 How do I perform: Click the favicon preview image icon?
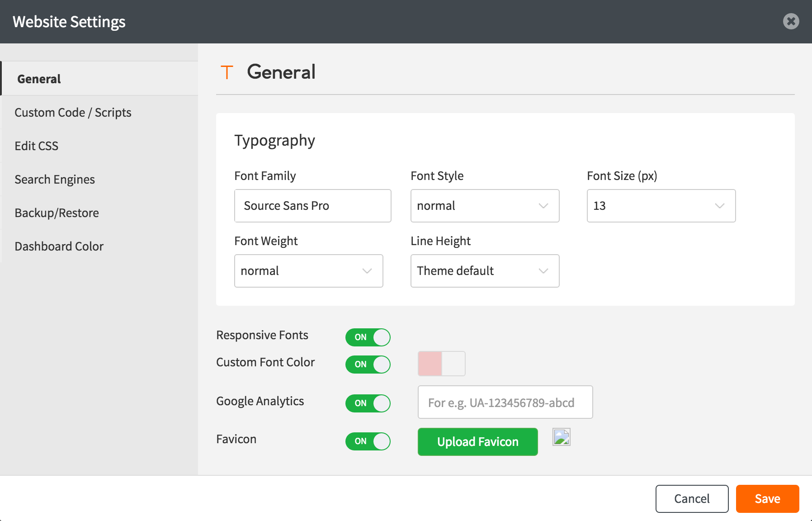(561, 437)
